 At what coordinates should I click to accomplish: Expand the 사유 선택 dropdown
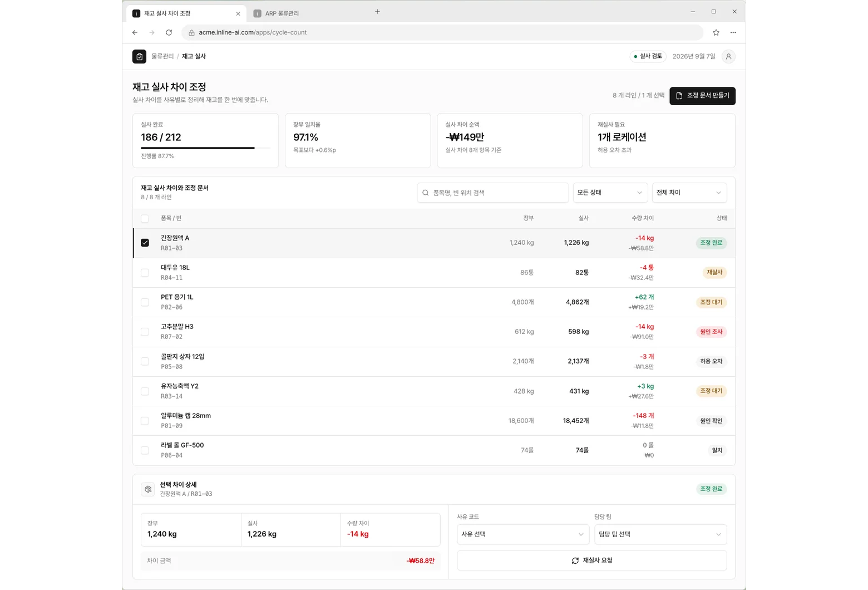[523, 534]
